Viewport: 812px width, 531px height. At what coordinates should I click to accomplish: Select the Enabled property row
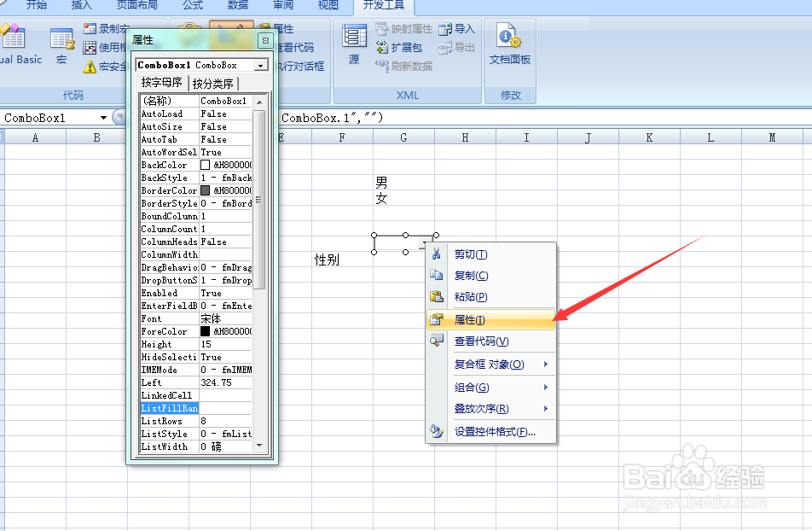196,293
